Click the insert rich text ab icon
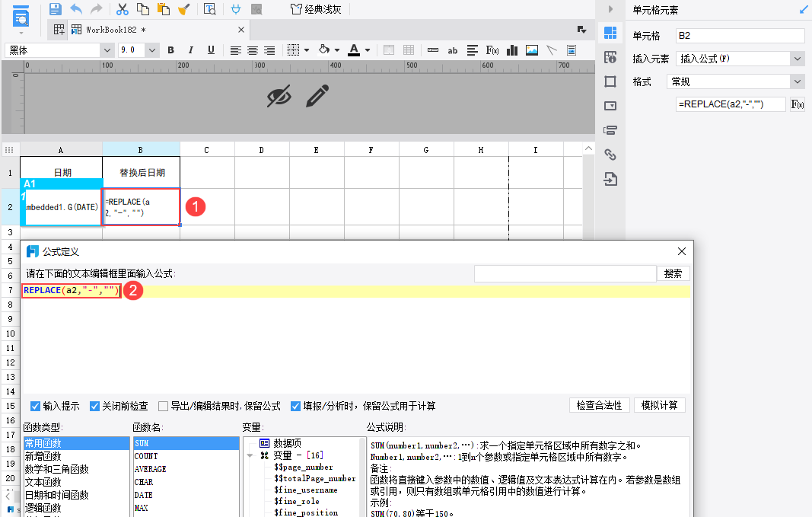The width and height of the screenshot is (812, 517). 453,50
